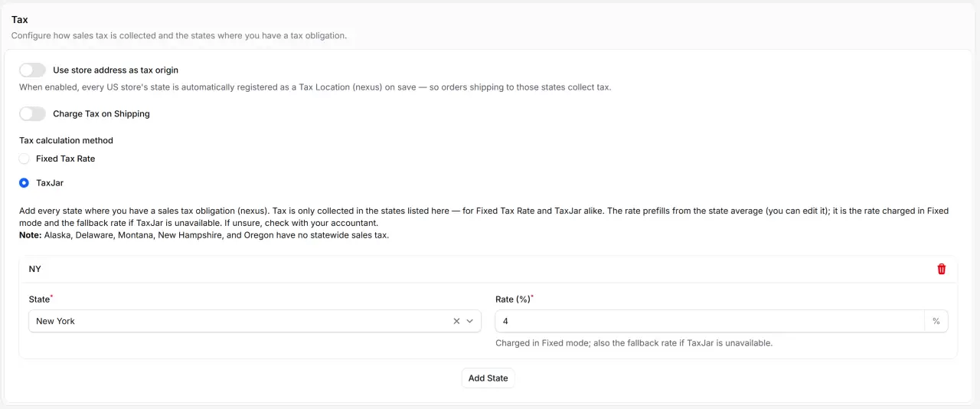Screen dimensions: 980x409
Task: Click the Tax section heading
Action: pos(19,19)
